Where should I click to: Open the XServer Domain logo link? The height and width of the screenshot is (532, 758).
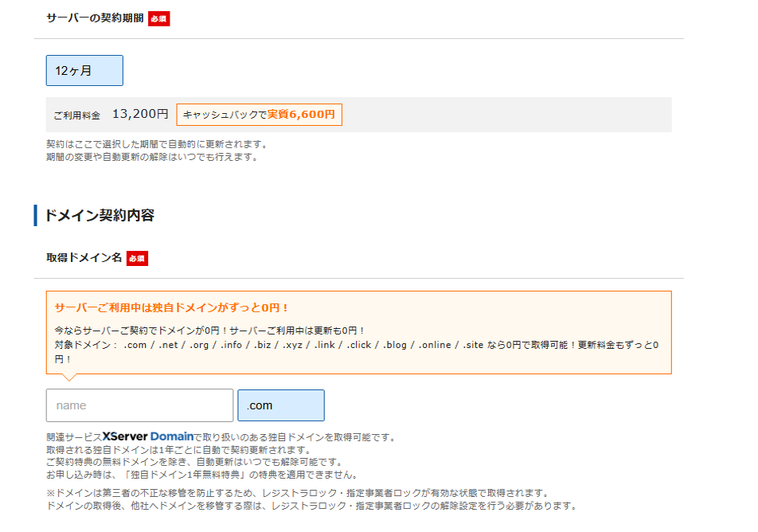click(148, 436)
